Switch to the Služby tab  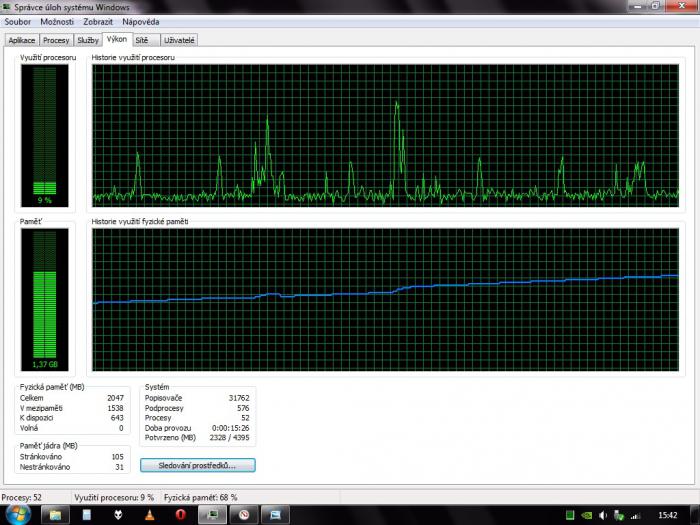click(x=88, y=40)
